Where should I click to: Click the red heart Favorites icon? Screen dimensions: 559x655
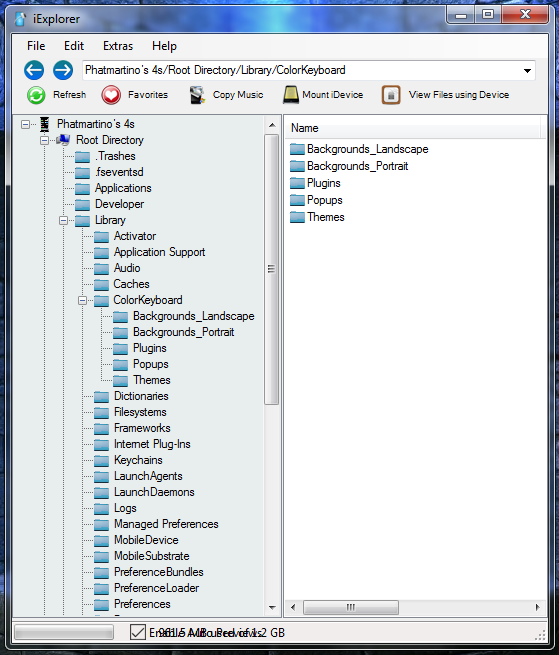point(111,95)
